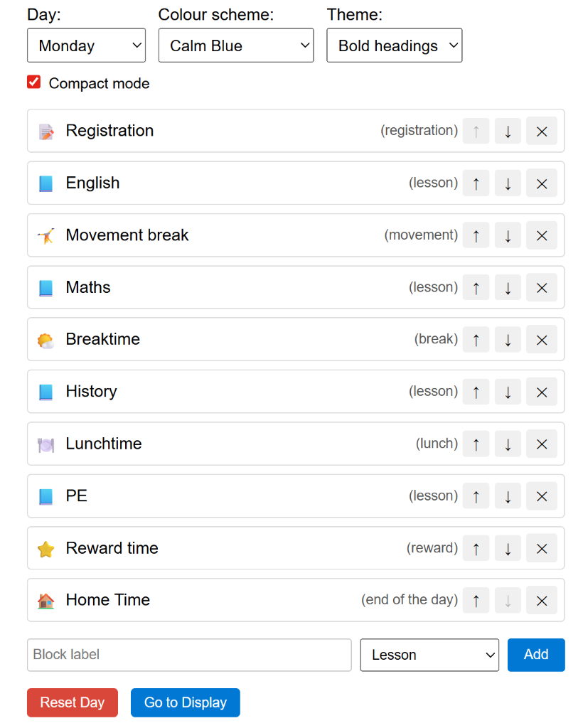Viewport: 583px width, 728px height.
Task: Remove the History block
Action: (541, 392)
